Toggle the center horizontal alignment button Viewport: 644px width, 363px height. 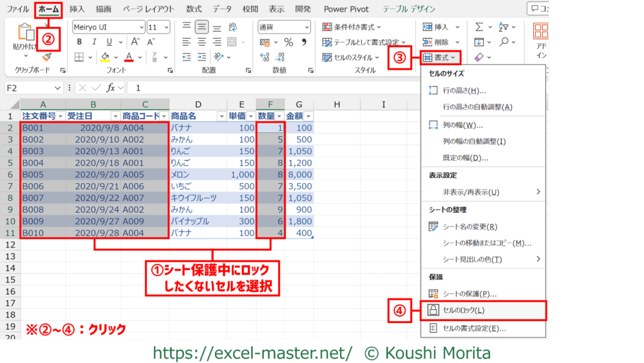coord(201,42)
